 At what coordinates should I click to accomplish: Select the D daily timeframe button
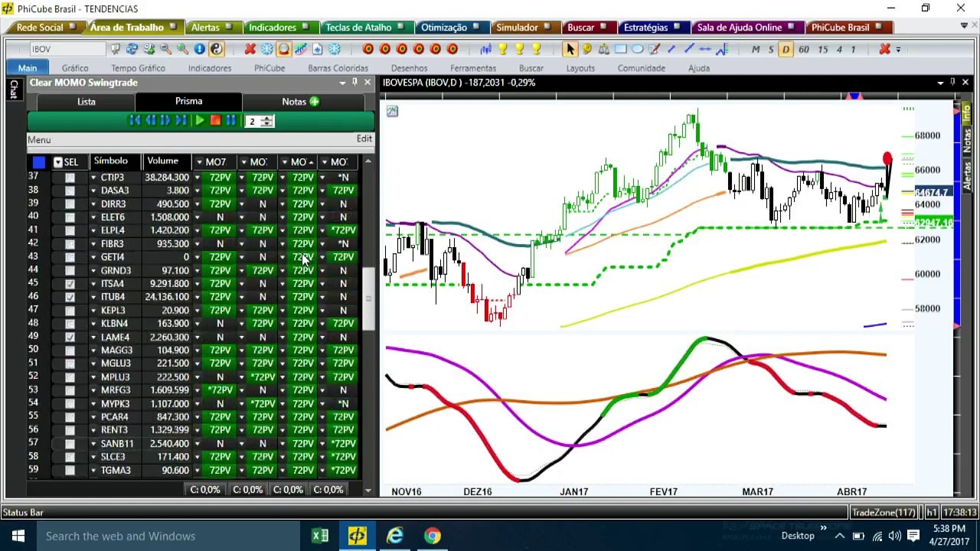pyautogui.click(x=786, y=49)
